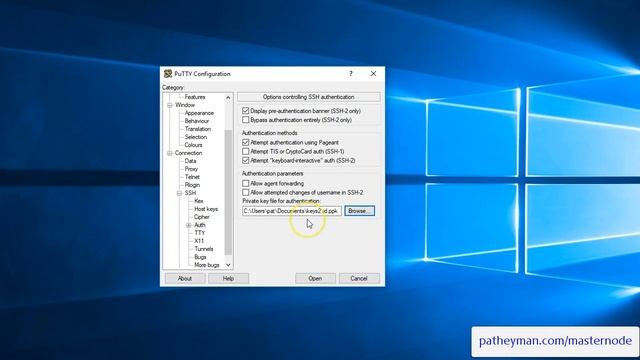Select More bugs category item
640x360 pixels.
(x=207, y=265)
